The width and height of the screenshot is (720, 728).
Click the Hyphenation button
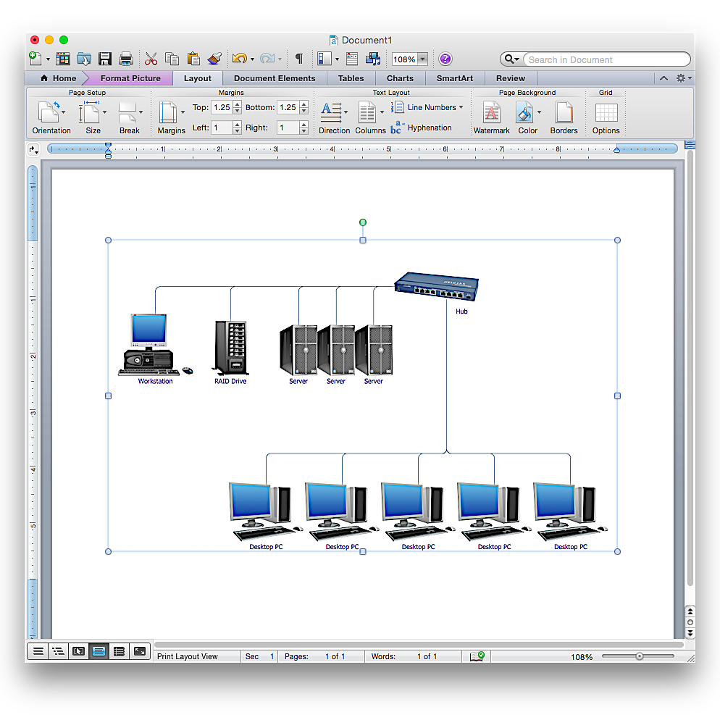422,127
